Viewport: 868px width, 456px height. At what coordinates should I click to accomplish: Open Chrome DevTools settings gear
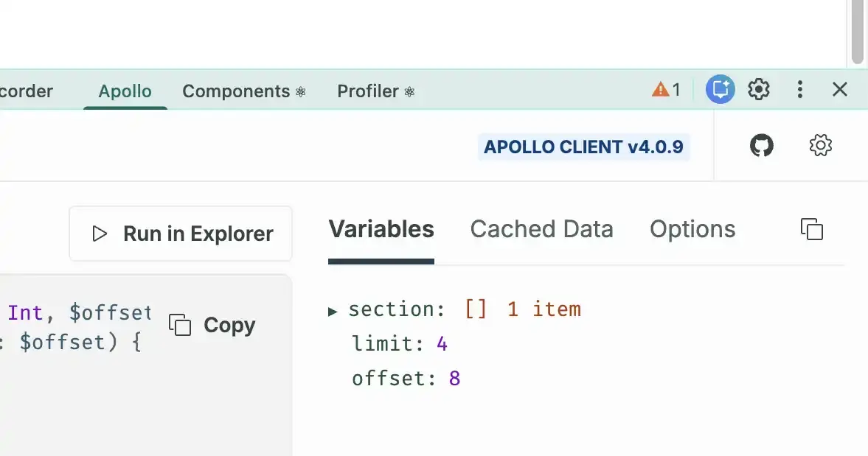(758, 89)
